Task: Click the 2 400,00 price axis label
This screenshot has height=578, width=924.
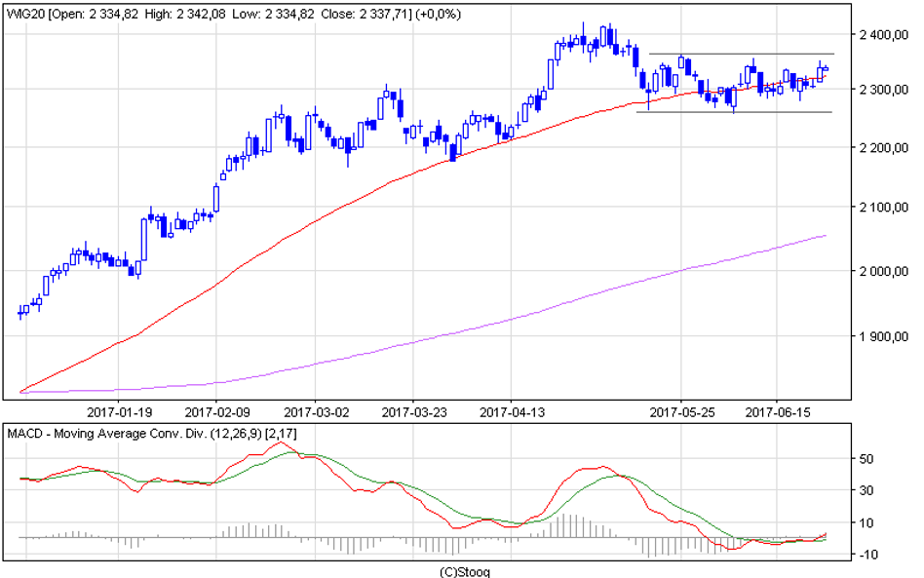Action: point(883,36)
